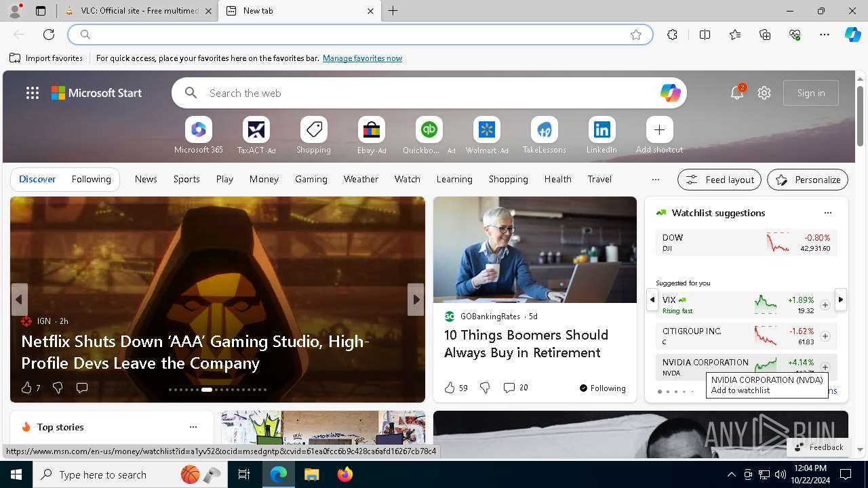Screen dimensions: 868x488
Task: Open the News category
Action: pyautogui.click(x=146, y=179)
